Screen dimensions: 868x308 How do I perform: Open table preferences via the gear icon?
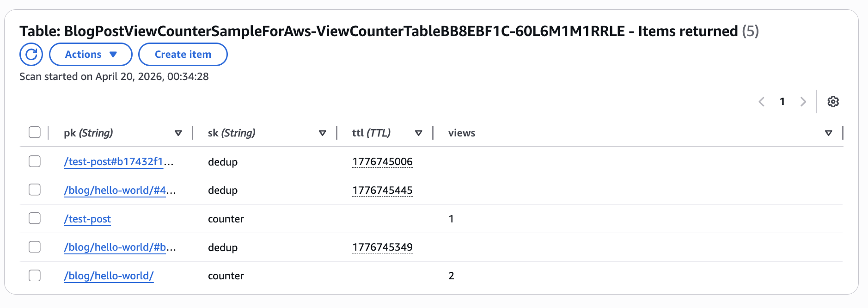tap(833, 101)
